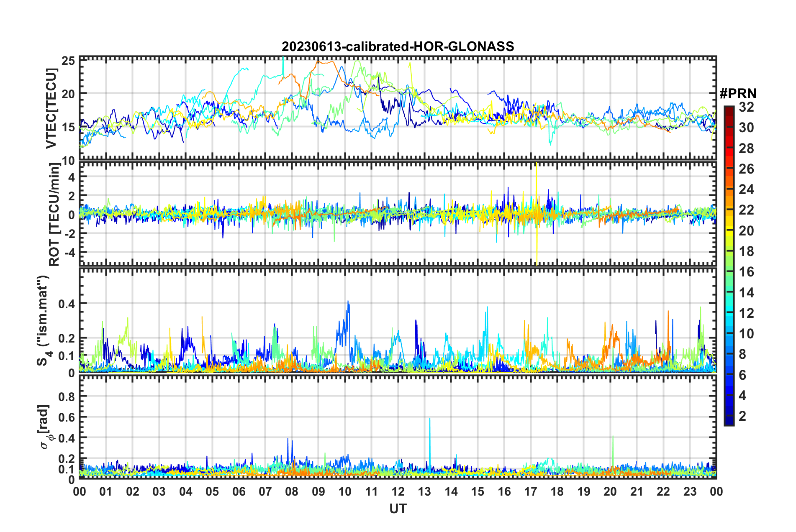Click the blue S4 peak near 10 UT
796x532 pixels.
[348, 305]
